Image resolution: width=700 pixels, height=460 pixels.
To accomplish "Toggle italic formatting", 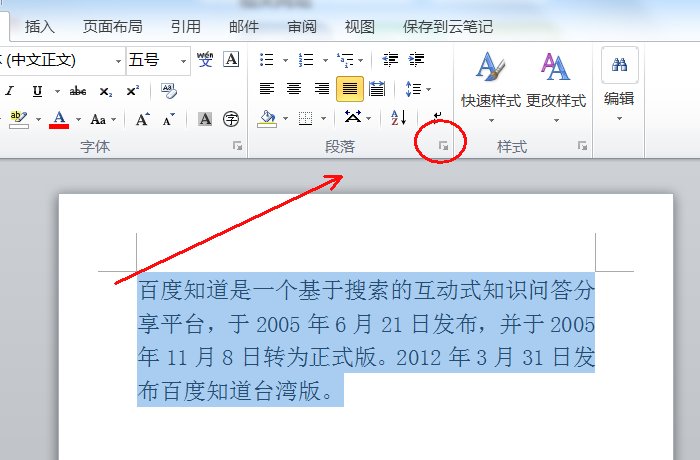I will tap(10, 91).
